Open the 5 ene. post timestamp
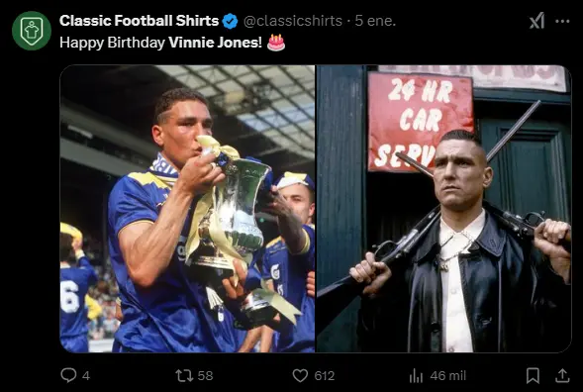Viewport: 583px width, 392px height. click(x=375, y=21)
